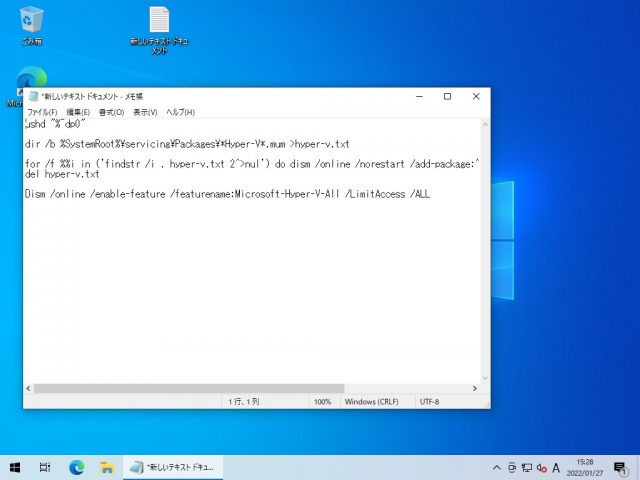640x480 pixels.
Task: Open File Explorer from the taskbar
Action: 105,467
